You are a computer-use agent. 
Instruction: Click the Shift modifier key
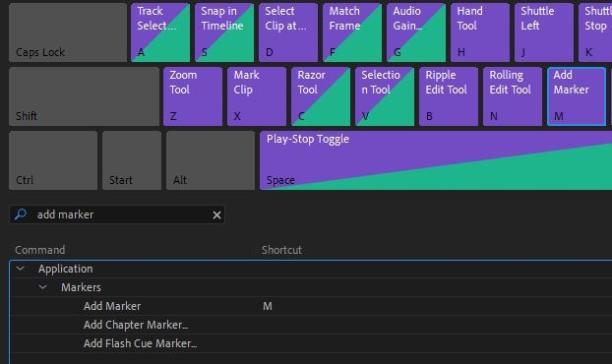(x=84, y=96)
